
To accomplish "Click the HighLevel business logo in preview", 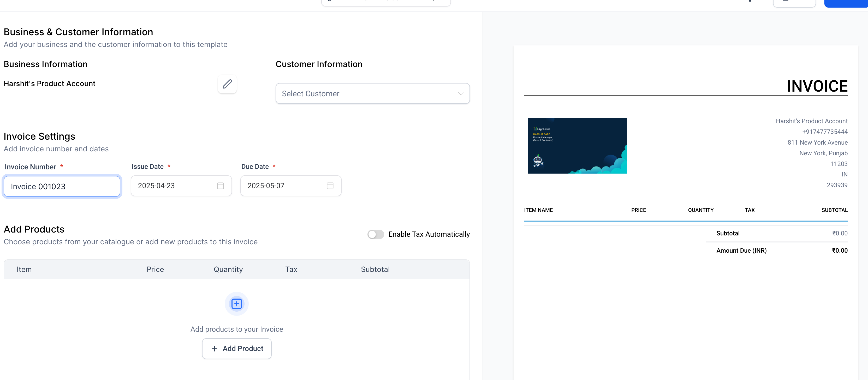I will tap(577, 146).
